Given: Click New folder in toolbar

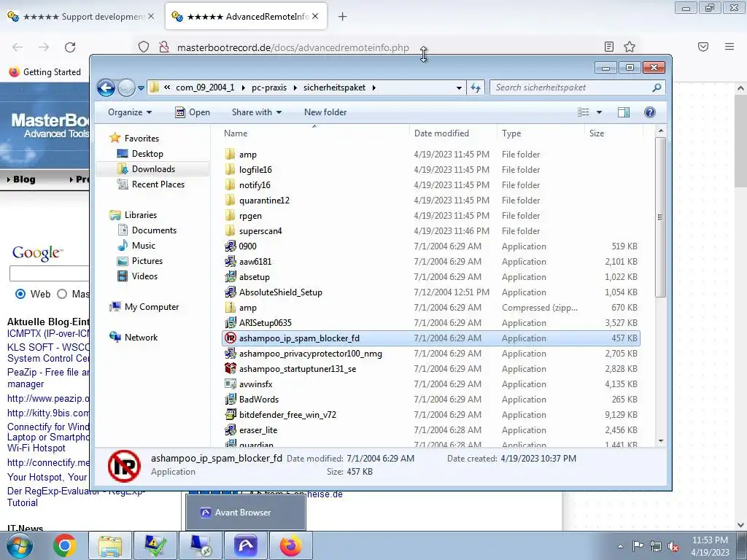Looking at the screenshot, I should (x=325, y=112).
